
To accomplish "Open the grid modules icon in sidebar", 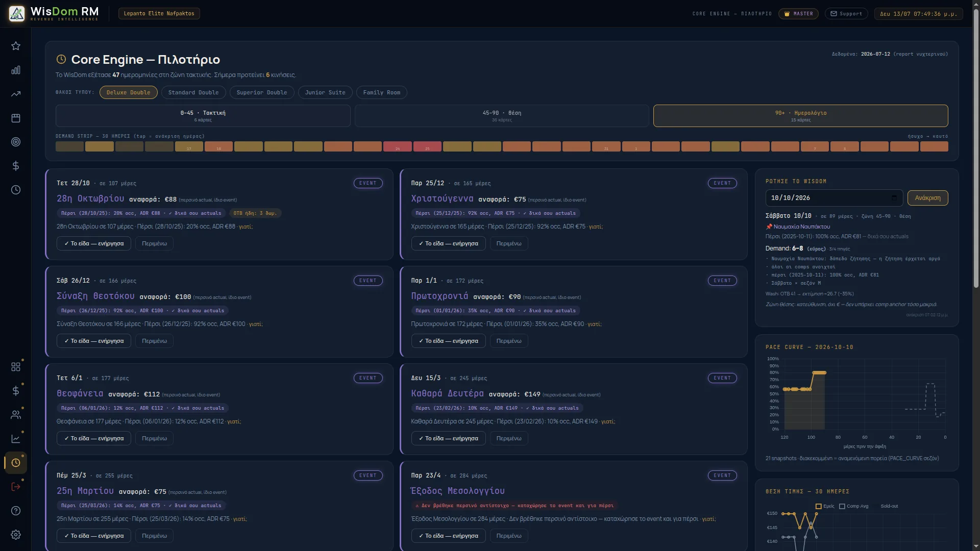I will 16,367.
